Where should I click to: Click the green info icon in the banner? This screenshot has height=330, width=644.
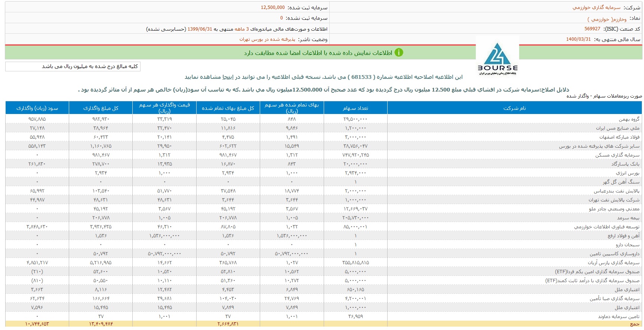click(399, 53)
